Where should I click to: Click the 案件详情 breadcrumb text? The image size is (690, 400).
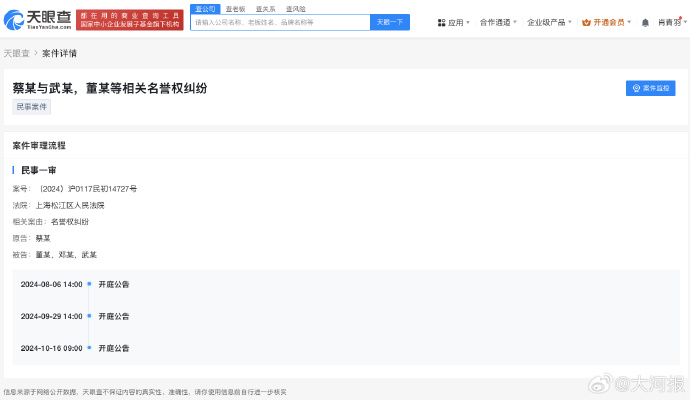tap(59, 53)
